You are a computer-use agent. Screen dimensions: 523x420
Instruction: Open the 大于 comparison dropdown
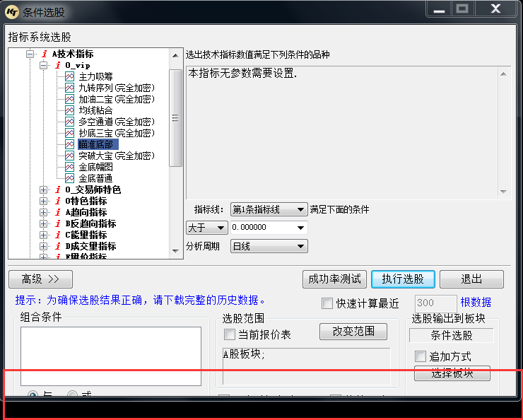tap(206, 228)
